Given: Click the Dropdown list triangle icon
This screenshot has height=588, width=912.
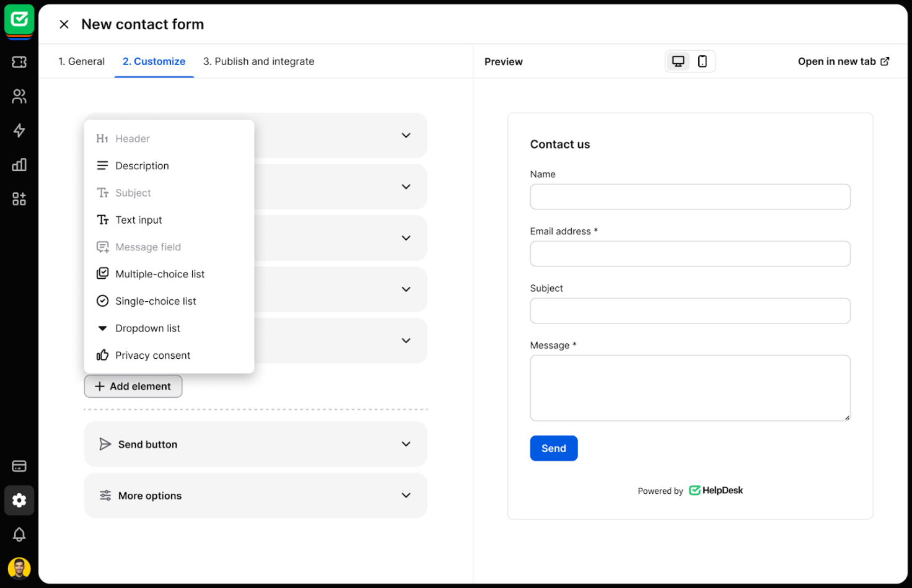Looking at the screenshot, I should click(103, 328).
